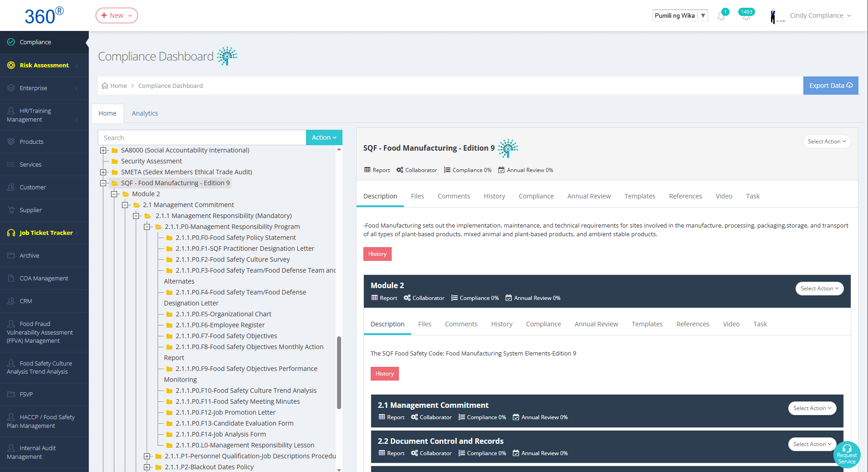Click the Enterprise sidebar icon
The height and width of the screenshot is (472, 868).
click(11, 88)
